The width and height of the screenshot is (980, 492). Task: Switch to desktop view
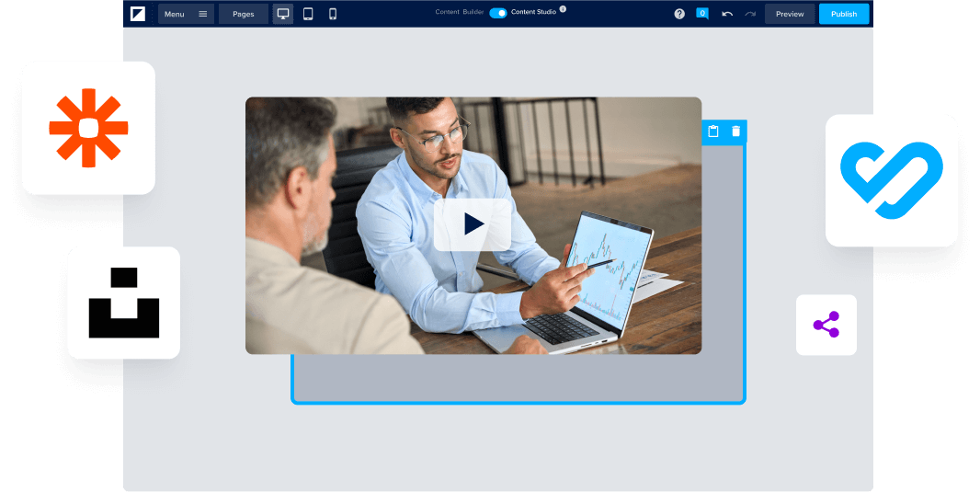[x=283, y=14]
